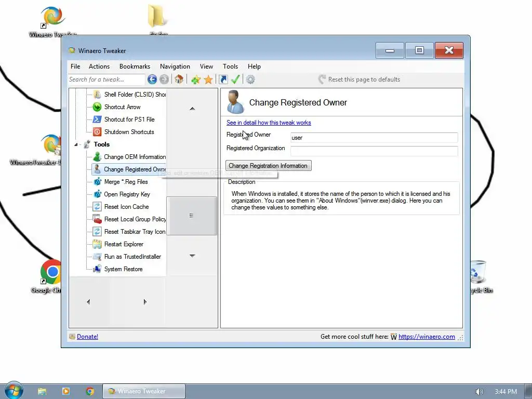Open File Explorer from the taskbar
This screenshot has height=399, width=532.
pyautogui.click(x=42, y=391)
